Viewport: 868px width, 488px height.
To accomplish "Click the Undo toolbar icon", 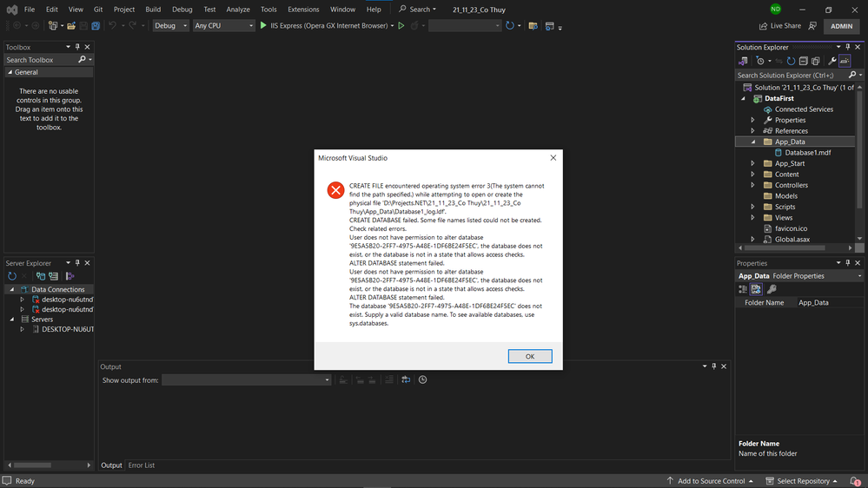I will tap(112, 25).
